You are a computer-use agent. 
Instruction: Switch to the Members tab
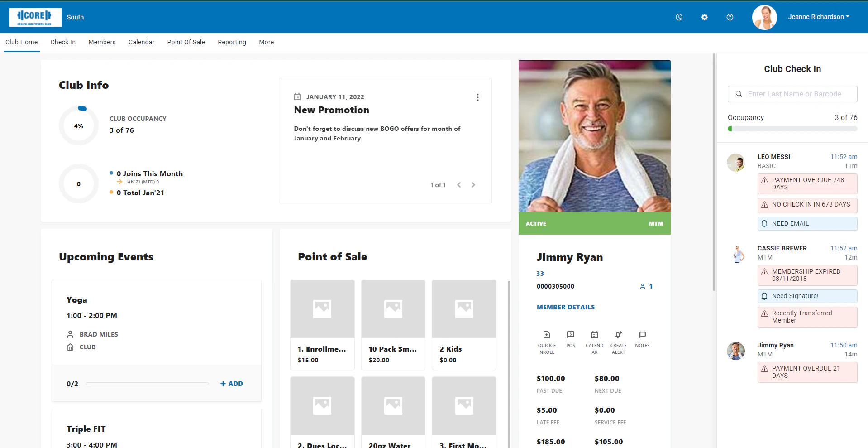coord(102,42)
